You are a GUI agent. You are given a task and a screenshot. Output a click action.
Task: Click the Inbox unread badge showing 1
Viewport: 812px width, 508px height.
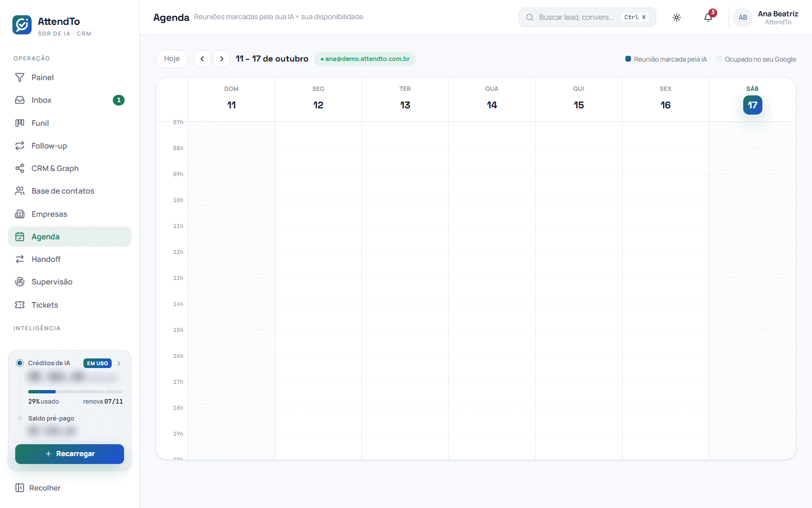118,100
